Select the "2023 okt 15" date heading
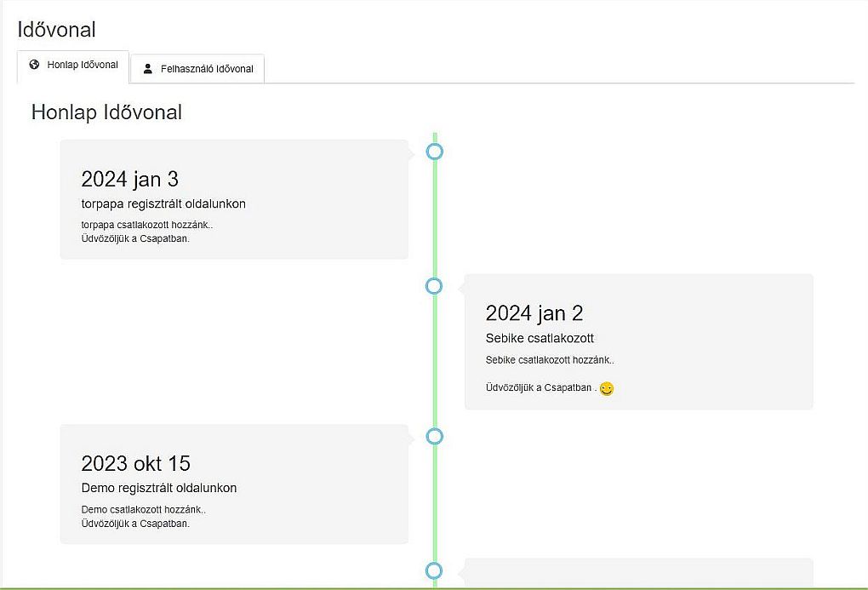Viewport: 868px width, 590px height. (x=135, y=463)
